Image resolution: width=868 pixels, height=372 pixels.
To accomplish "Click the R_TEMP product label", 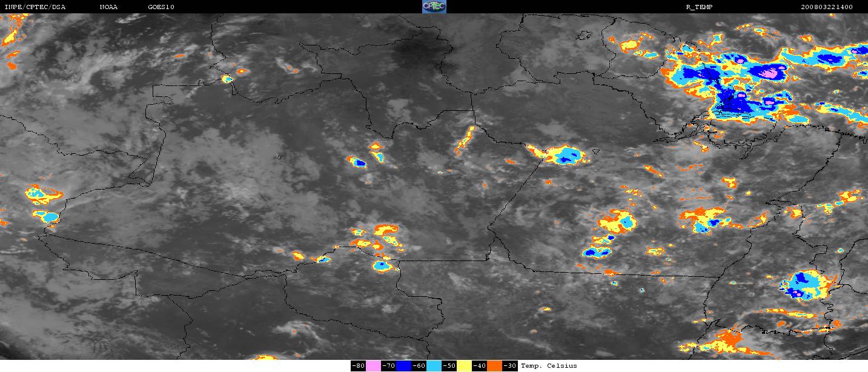I will 698,7.
